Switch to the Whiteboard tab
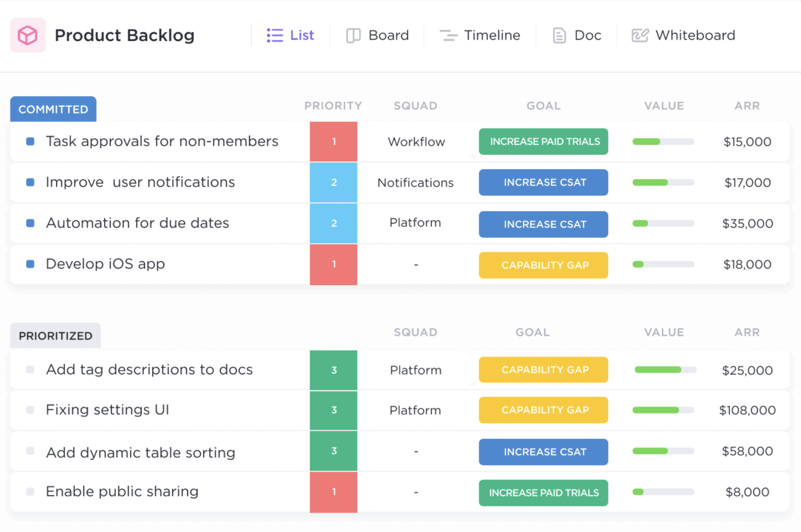 695,35
